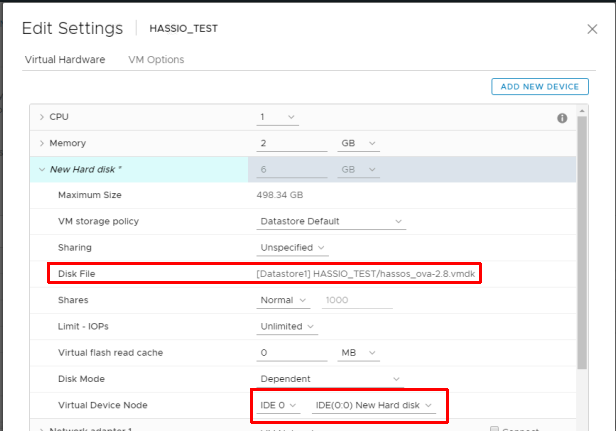Click the ADD NEW DEVICE button
This screenshot has height=431, width=616.
(x=540, y=86)
